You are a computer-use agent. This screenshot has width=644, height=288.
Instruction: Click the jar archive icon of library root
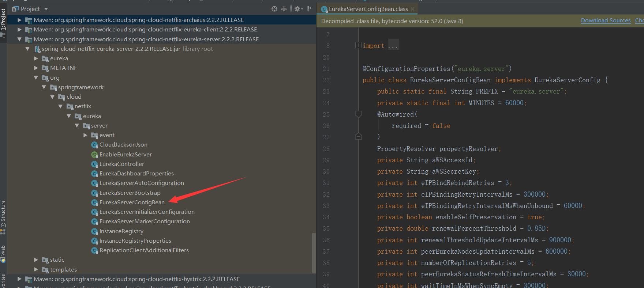point(37,49)
